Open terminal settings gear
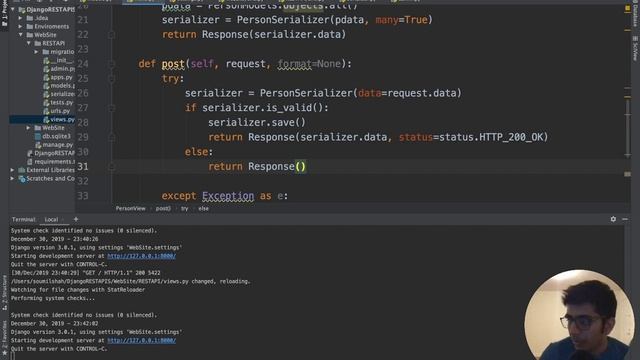 coord(613,219)
